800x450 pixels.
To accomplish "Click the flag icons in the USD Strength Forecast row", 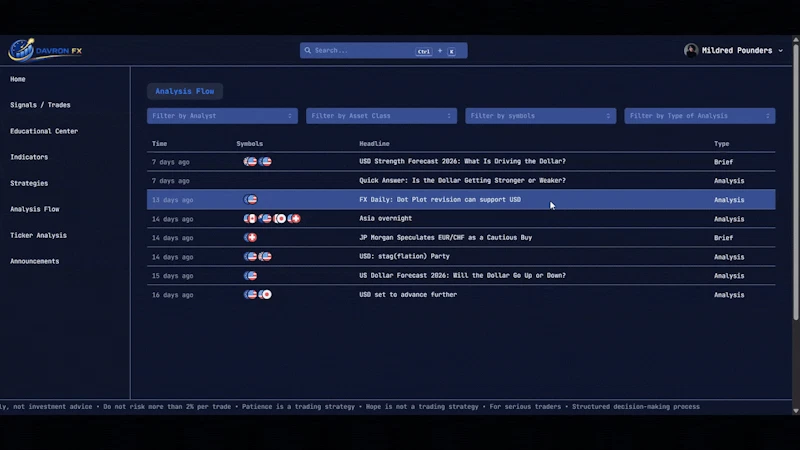I will 258,162.
